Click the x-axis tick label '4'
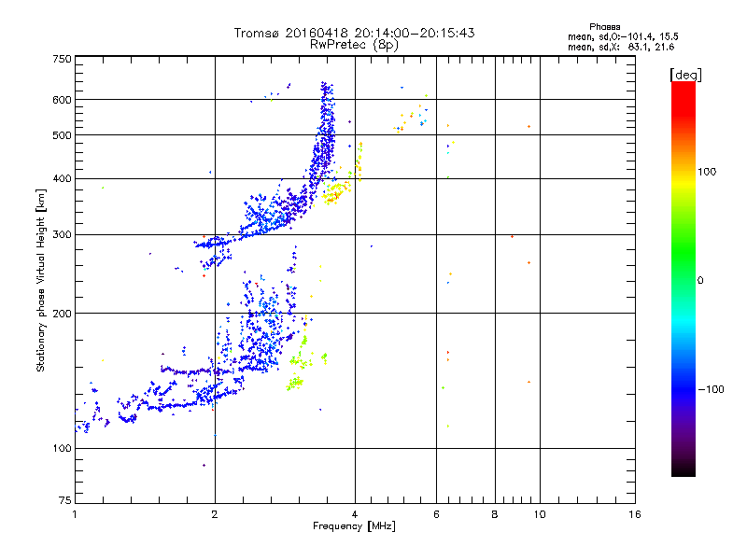This screenshot has height=560, width=747. 355,514
